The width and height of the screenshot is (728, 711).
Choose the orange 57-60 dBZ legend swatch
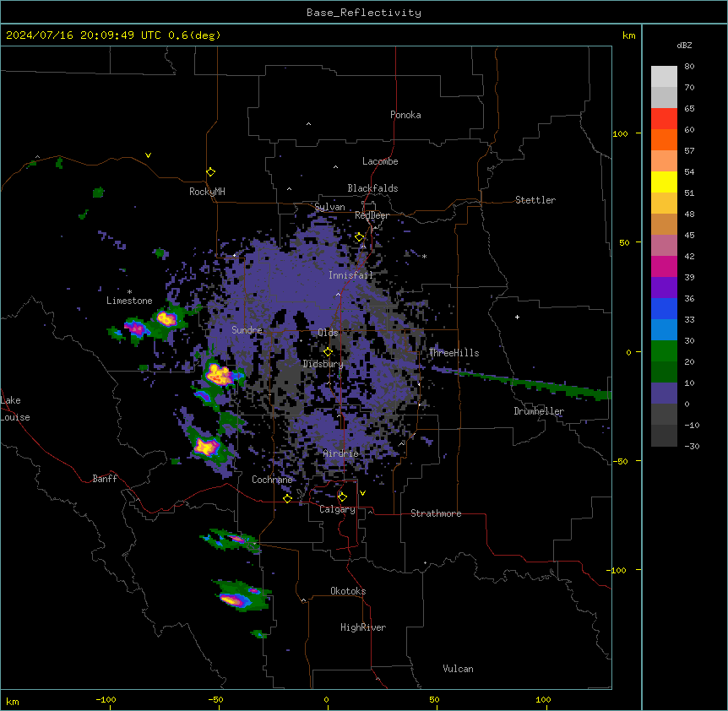pos(664,139)
